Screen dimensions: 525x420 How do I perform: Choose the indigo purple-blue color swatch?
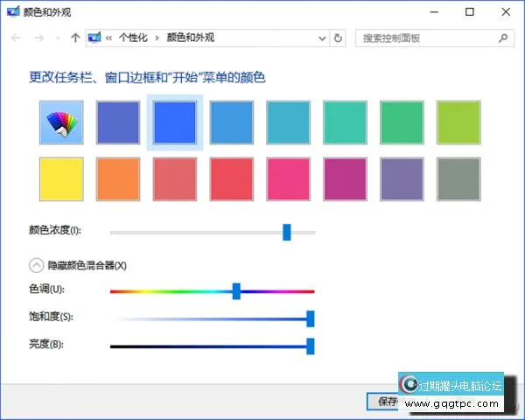click(x=118, y=122)
